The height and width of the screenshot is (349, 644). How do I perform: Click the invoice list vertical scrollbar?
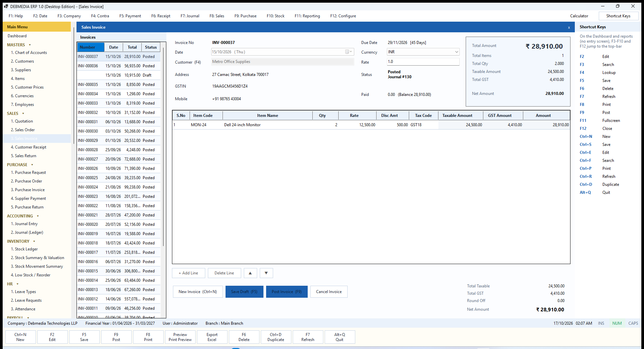(x=163, y=147)
